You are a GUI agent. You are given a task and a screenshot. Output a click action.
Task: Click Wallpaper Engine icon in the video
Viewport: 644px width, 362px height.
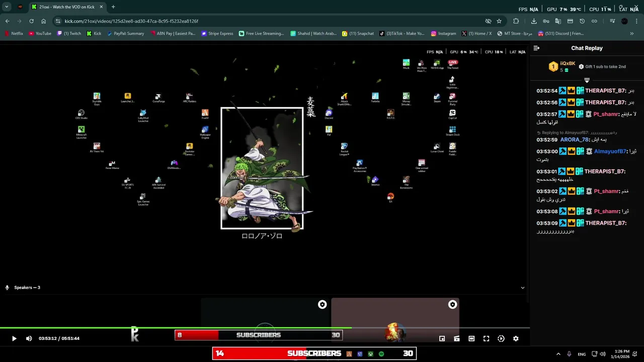[205, 132]
